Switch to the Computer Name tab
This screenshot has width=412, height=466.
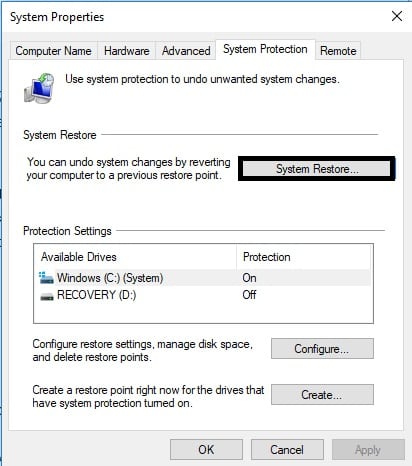point(53,51)
